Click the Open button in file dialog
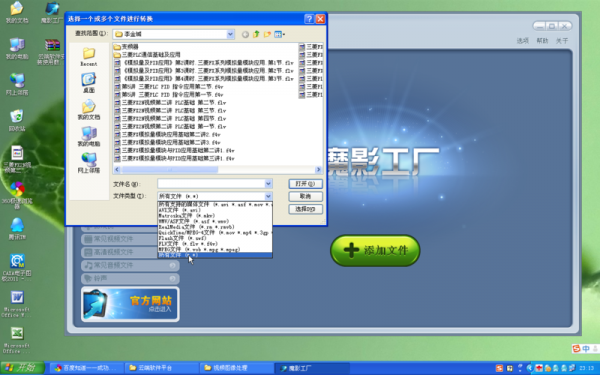This screenshot has height=375, width=600. [305, 184]
